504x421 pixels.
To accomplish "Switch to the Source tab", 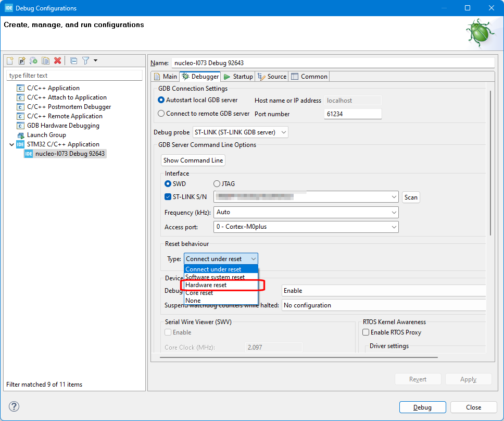I will tap(272, 76).
